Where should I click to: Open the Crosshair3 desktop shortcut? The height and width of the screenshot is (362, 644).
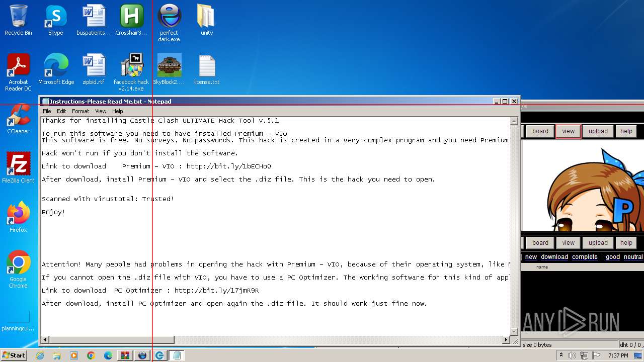(x=131, y=20)
